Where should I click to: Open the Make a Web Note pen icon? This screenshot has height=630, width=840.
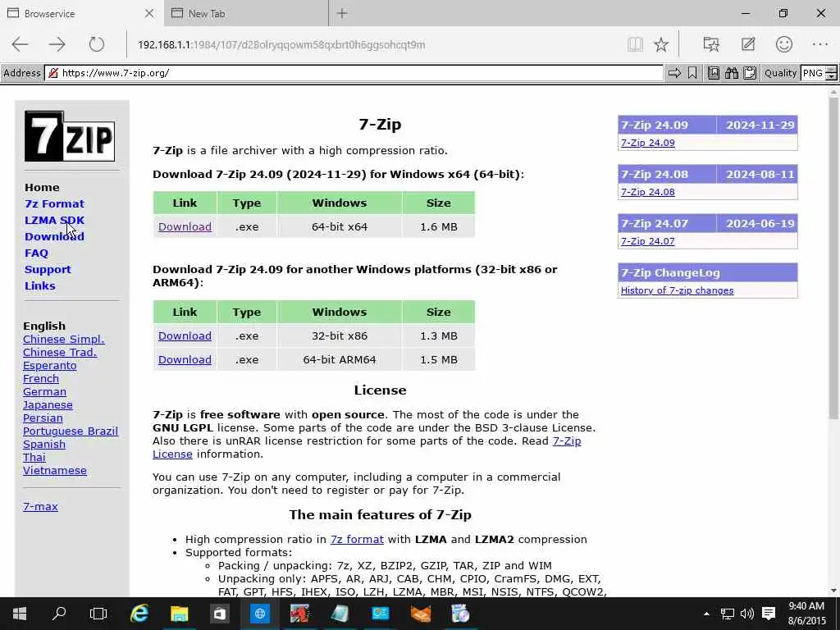748,44
